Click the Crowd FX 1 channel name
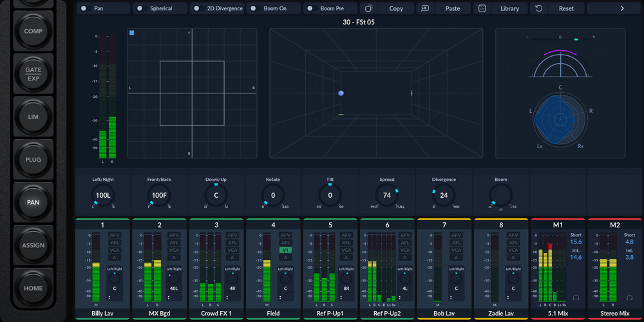The image size is (644, 322). (x=216, y=314)
